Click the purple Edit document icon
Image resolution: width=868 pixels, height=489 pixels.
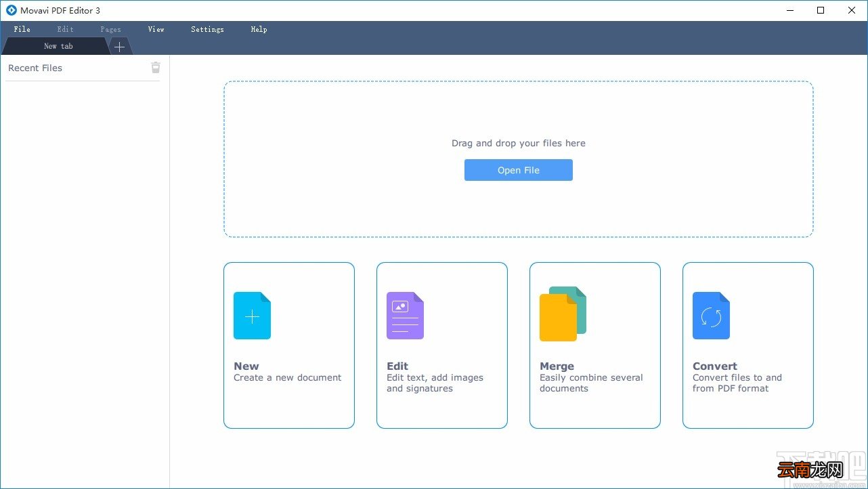pyautogui.click(x=405, y=316)
